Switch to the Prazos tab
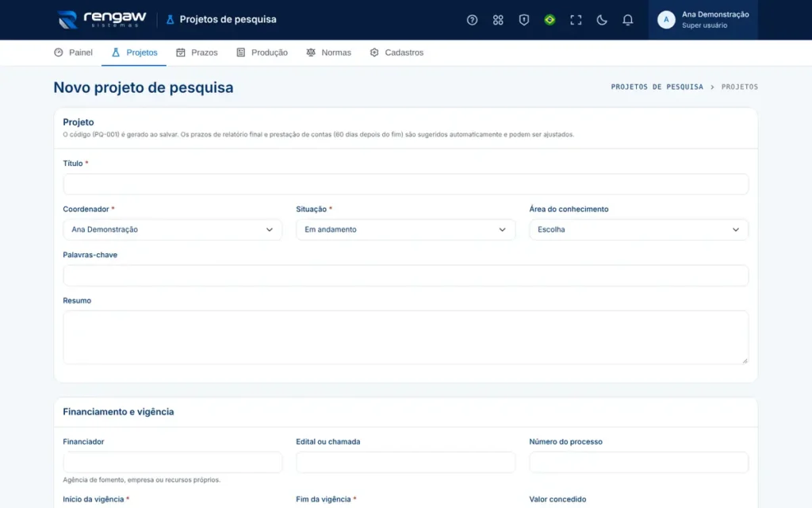This screenshot has height=508, width=812. (x=197, y=52)
